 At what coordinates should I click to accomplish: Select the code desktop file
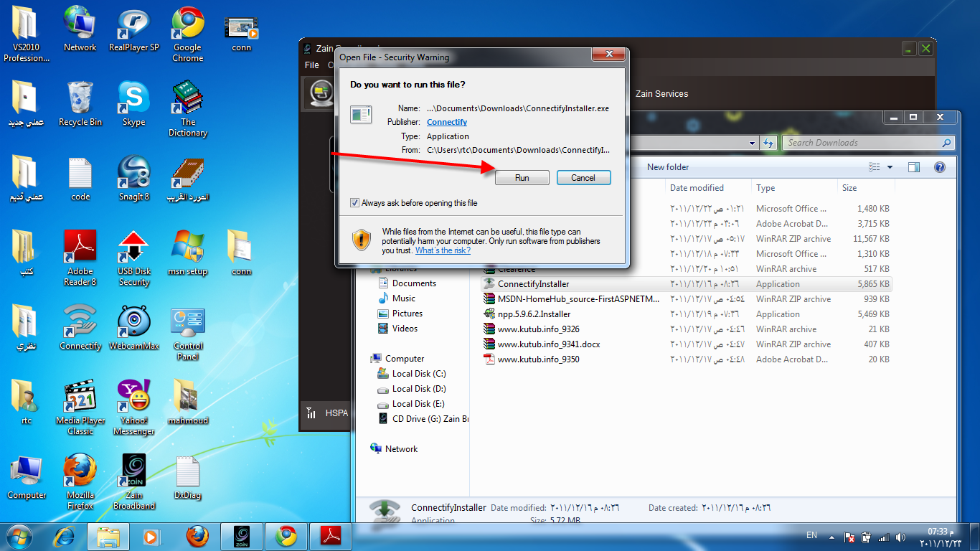pyautogui.click(x=80, y=178)
